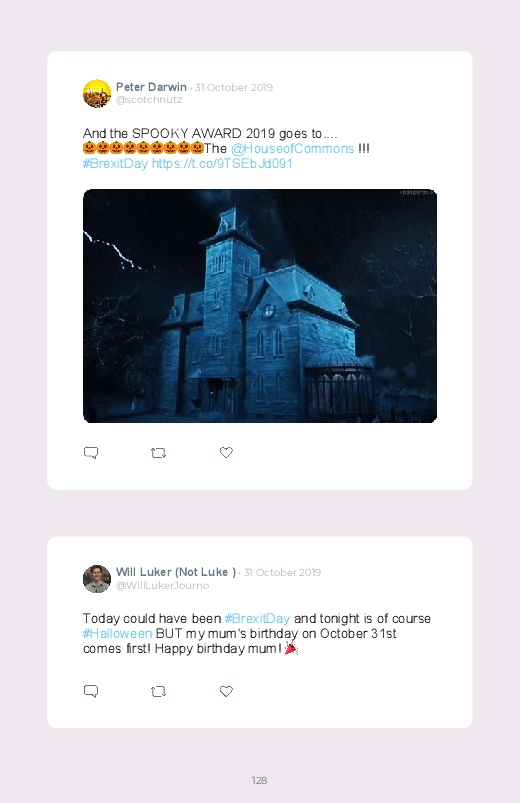Click retweet icon on Peter Darwin's tweet
Image resolution: width=520 pixels, height=803 pixels.
[158, 453]
